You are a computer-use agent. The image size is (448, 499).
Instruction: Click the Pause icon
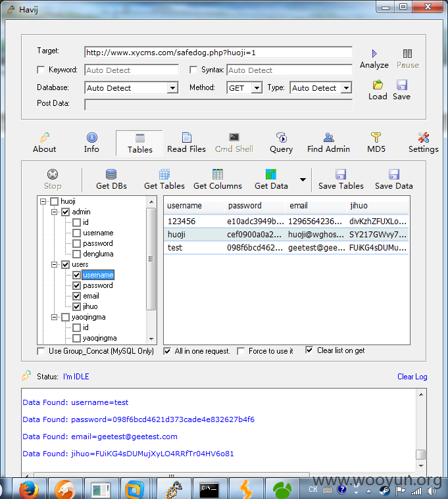pos(407,53)
